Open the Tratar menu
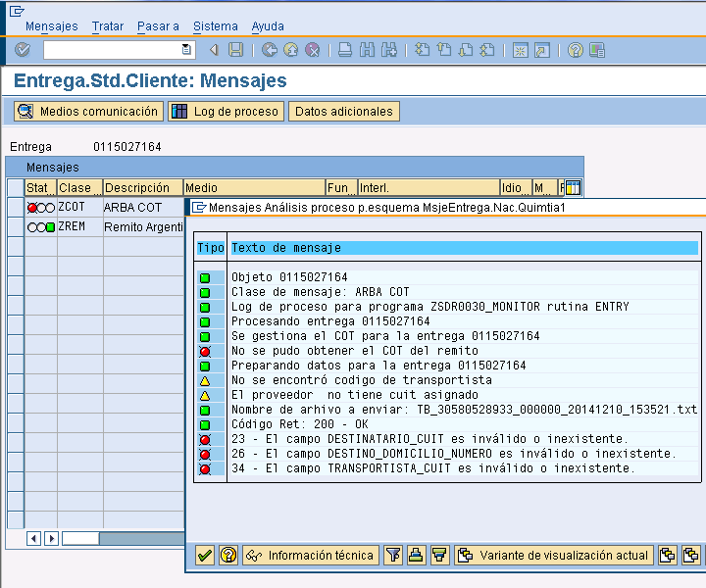Screen dimensions: 706x588 [x=108, y=26]
